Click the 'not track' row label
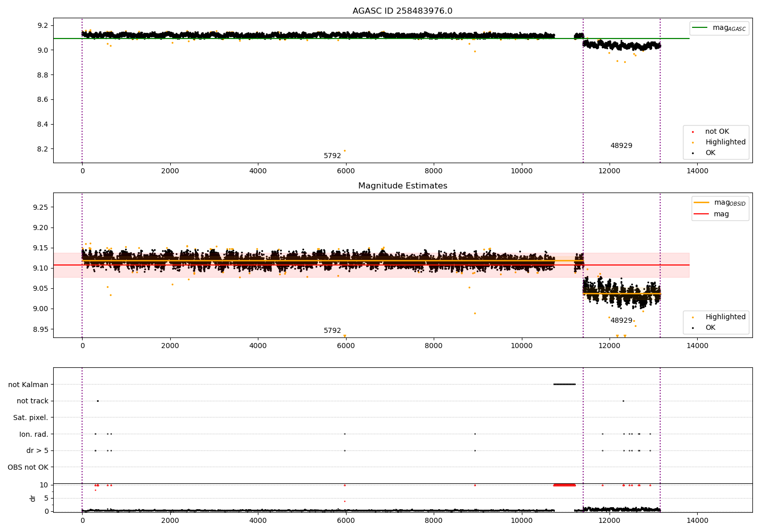 [32, 401]
